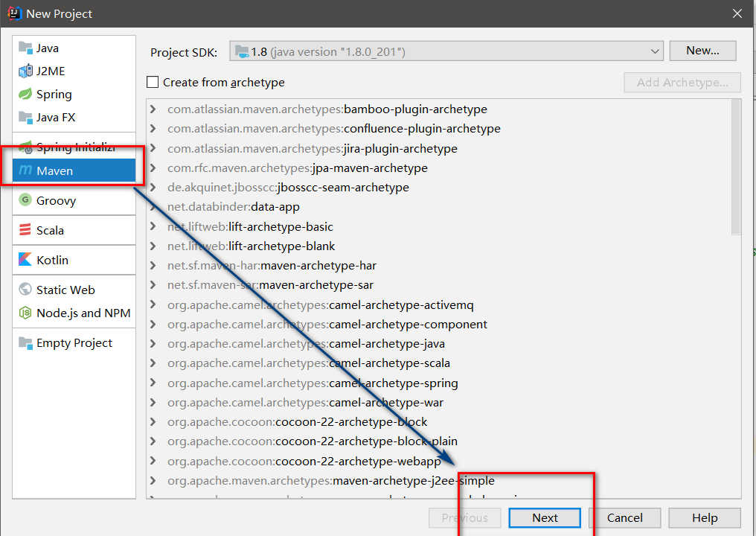Click the Spring leaf icon
Screen dimensions: 756x536
[25, 94]
